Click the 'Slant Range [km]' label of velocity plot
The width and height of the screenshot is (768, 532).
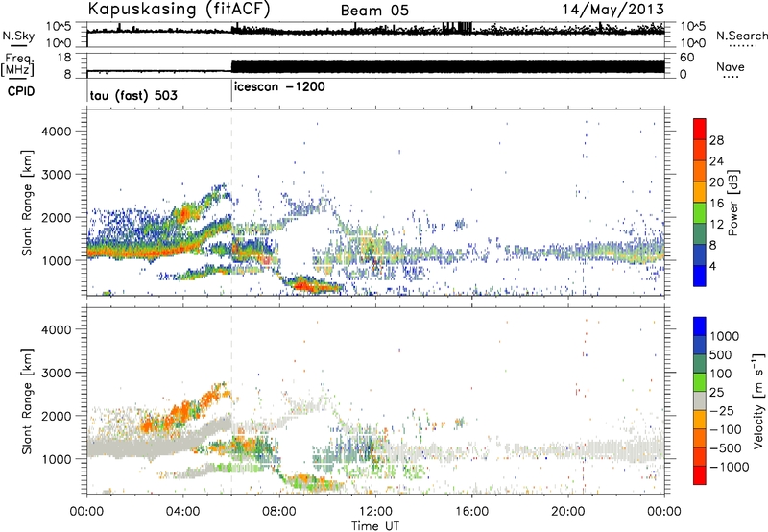coord(27,401)
